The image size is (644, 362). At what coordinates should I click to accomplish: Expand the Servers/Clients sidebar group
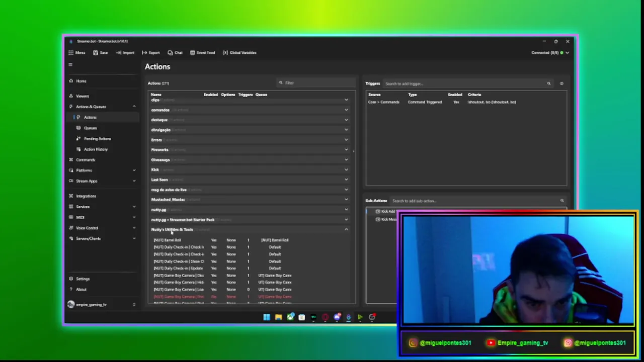click(x=103, y=238)
